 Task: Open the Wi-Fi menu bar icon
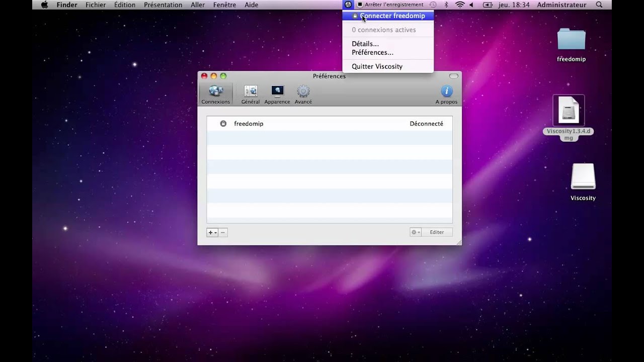pyautogui.click(x=460, y=5)
